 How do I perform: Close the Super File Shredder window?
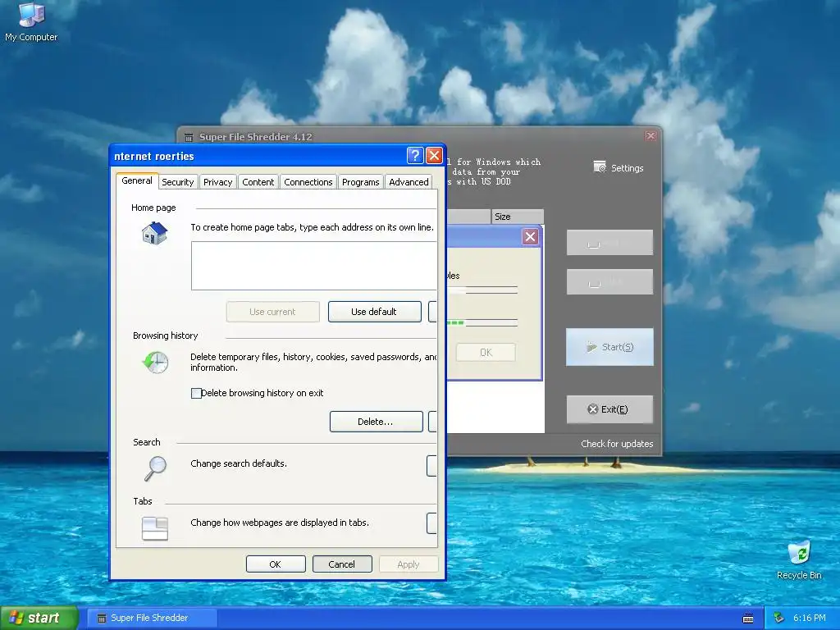click(651, 135)
